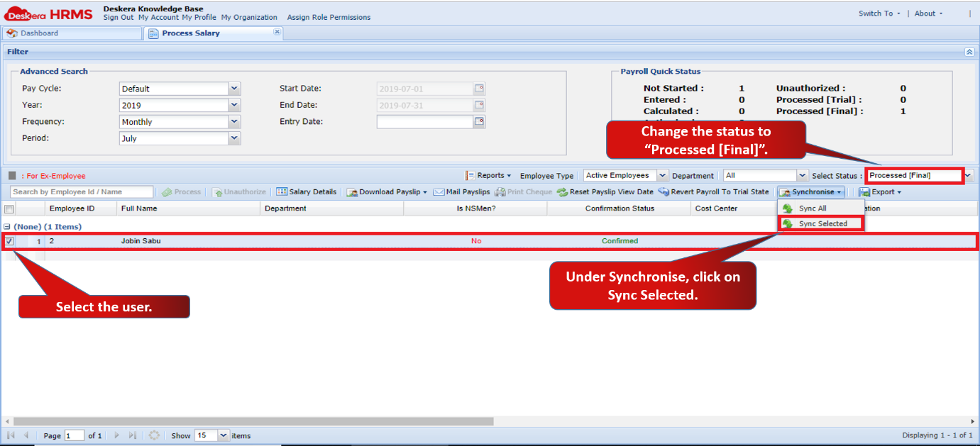Open the About menu

pos(928,13)
